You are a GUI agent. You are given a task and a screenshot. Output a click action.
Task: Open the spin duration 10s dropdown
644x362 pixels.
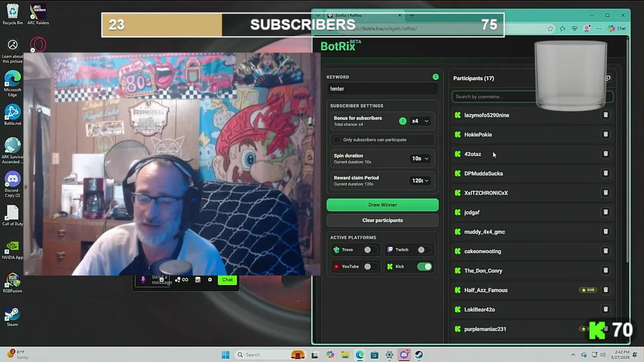420,158
